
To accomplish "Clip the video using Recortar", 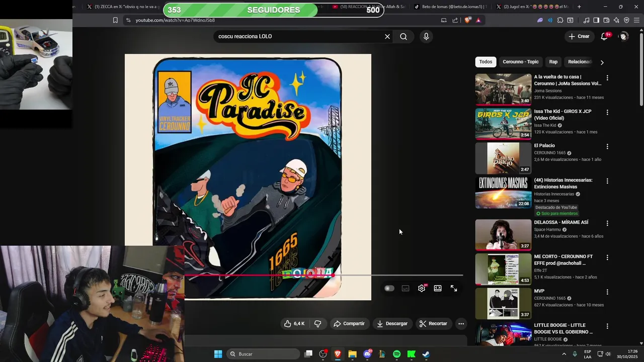I will pyautogui.click(x=433, y=324).
